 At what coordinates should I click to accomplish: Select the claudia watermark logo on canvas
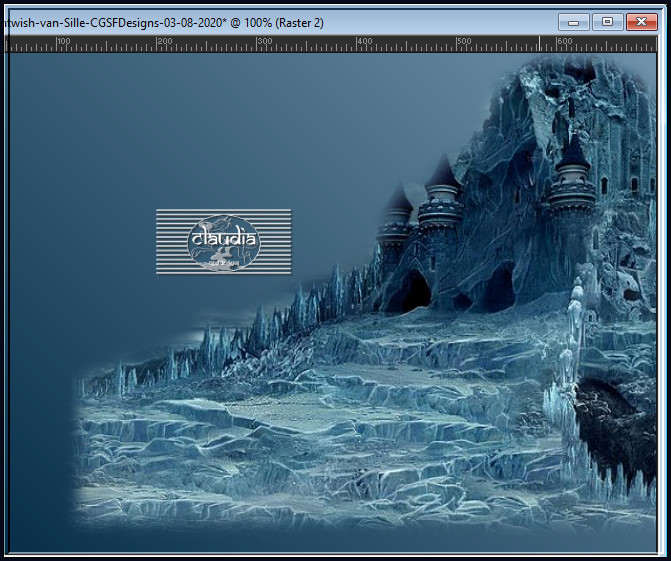pyautogui.click(x=224, y=242)
